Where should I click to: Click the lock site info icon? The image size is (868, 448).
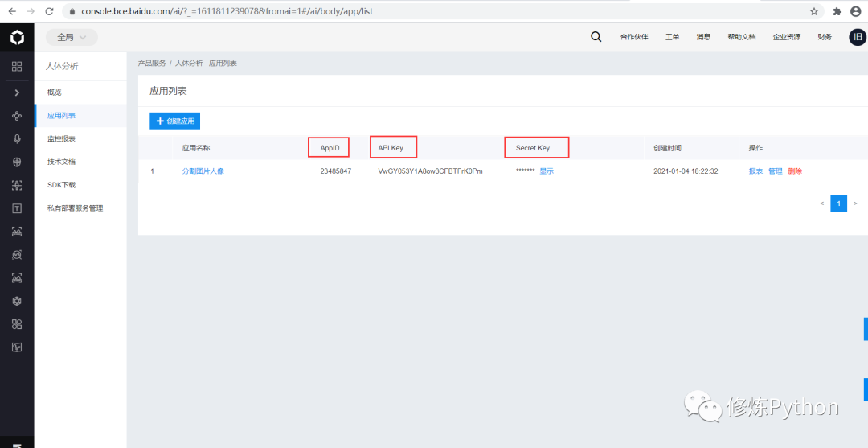72,11
